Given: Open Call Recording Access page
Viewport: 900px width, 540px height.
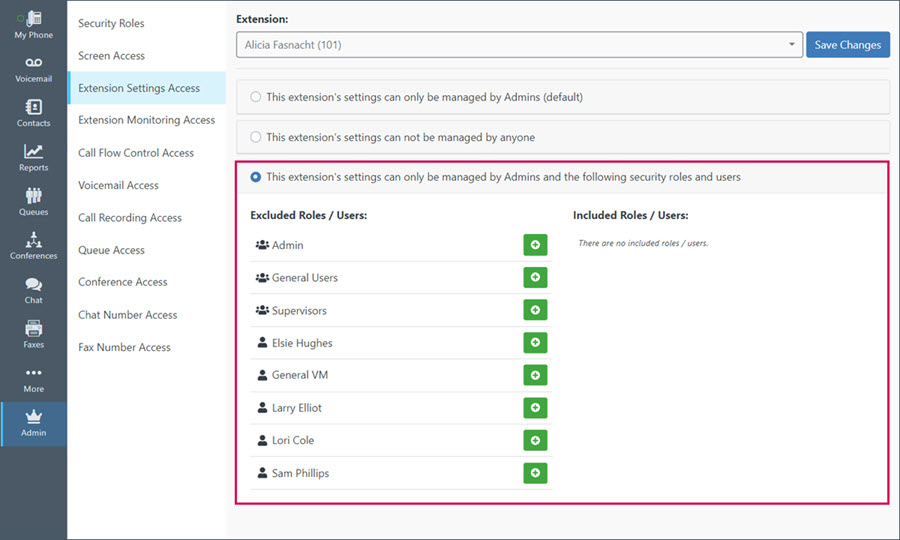Looking at the screenshot, I should [130, 217].
